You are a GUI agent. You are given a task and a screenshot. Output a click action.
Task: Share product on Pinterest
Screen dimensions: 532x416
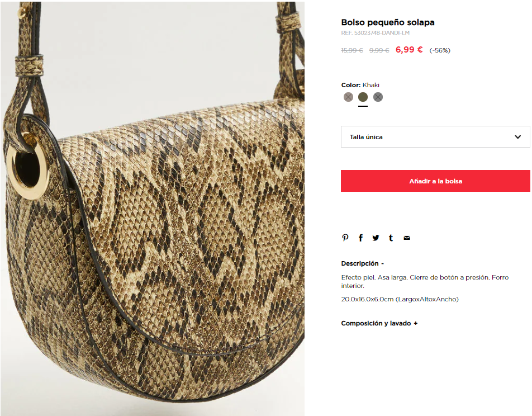[x=345, y=238]
